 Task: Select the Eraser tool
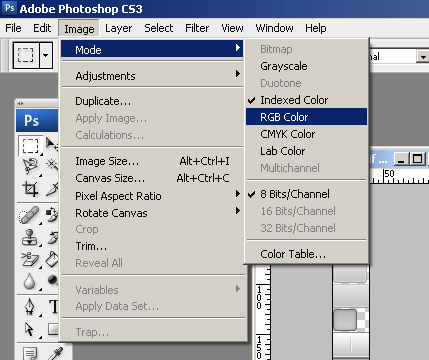29,259
